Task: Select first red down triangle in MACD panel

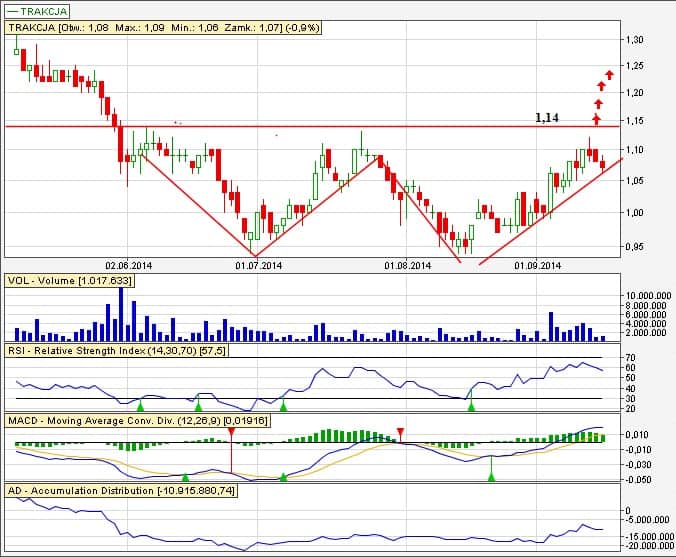Action: (x=230, y=432)
